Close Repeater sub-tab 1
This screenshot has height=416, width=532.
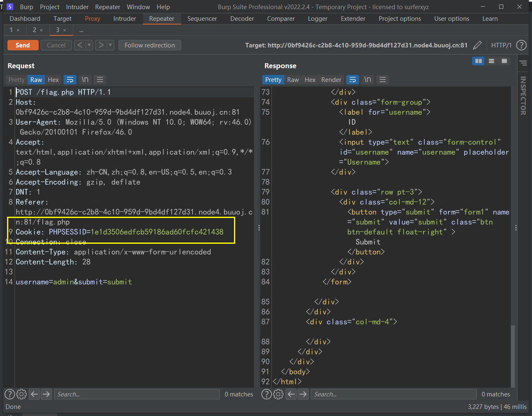(x=18, y=30)
